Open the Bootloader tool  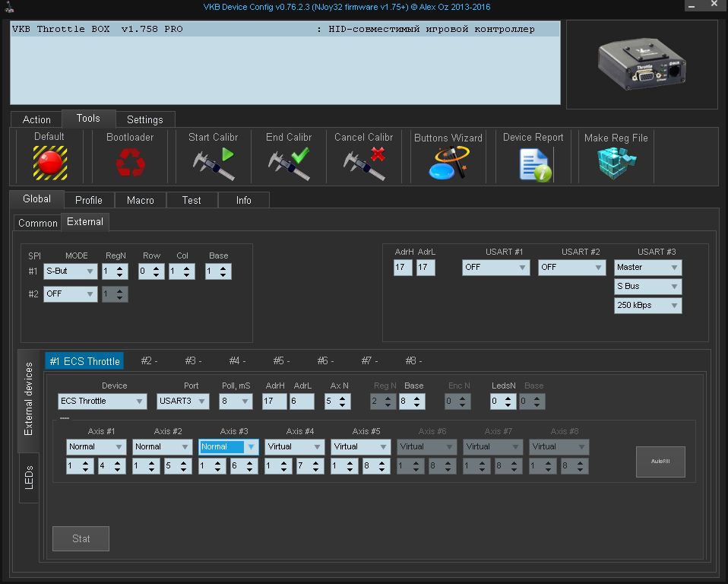coord(129,163)
